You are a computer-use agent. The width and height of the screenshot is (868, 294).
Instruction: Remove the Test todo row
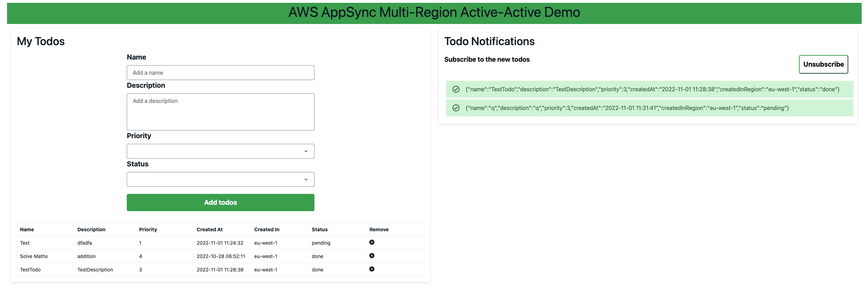pyautogui.click(x=371, y=242)
